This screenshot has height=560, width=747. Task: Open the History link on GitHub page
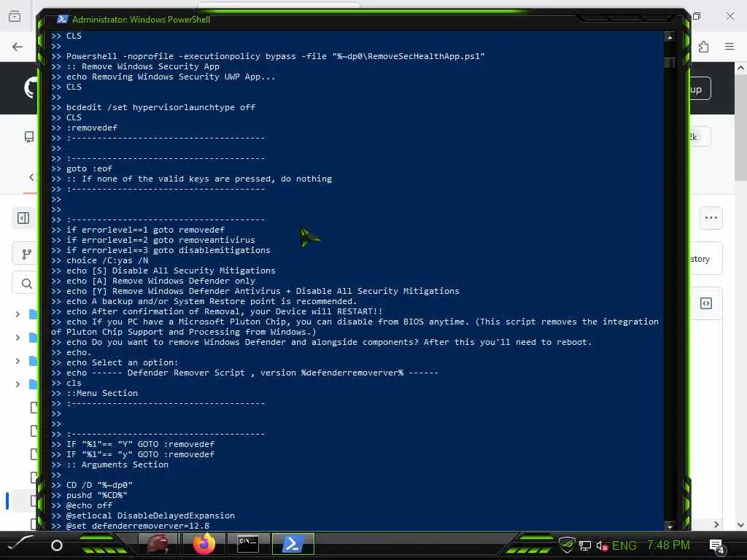pyautogui.click(x=705, y=259)
